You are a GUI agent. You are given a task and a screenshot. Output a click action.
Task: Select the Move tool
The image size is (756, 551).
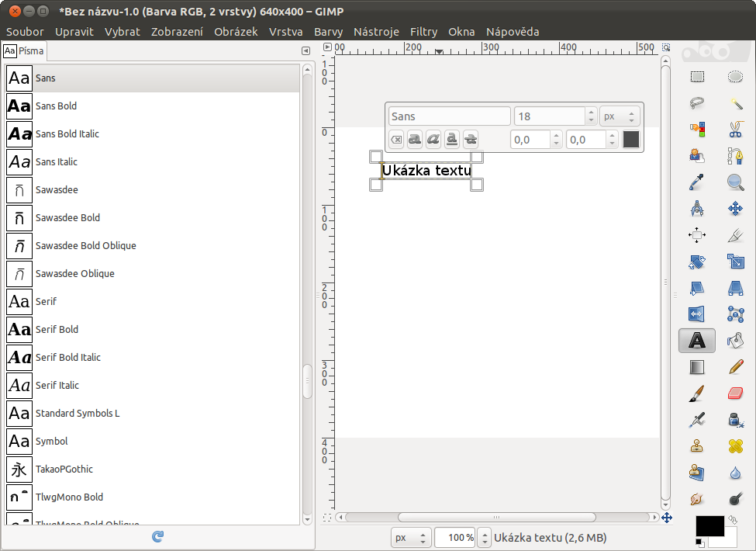coord(735,209)
